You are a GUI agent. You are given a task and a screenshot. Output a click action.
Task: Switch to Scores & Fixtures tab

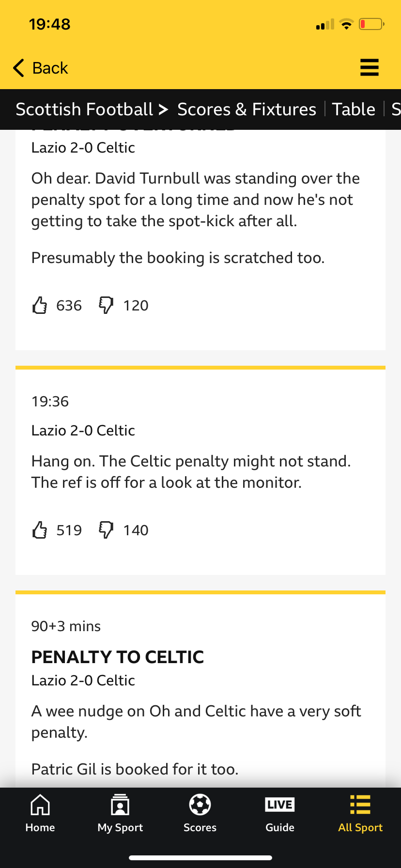[x=247, y=109]
